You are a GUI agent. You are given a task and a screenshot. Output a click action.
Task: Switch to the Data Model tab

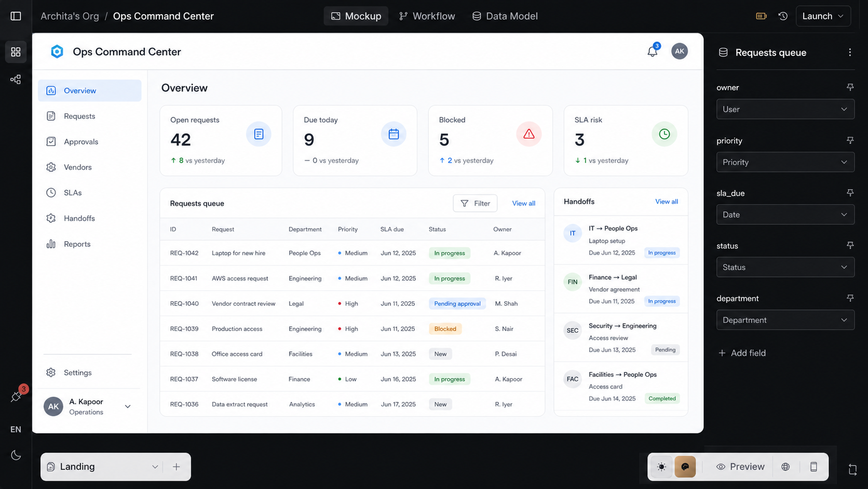pyautogui.click(x=505, y=16)
